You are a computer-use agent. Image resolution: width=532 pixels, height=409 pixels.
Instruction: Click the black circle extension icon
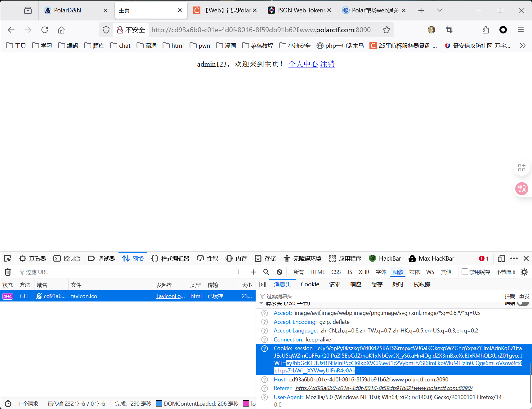(x=503, y=30)
